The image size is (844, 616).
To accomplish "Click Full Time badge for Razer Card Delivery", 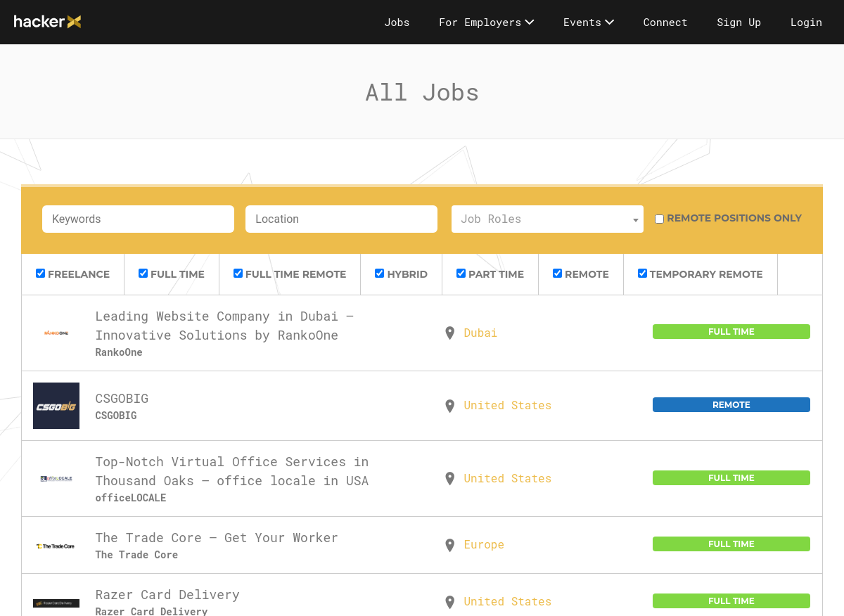I will click(x=731, y=601).
